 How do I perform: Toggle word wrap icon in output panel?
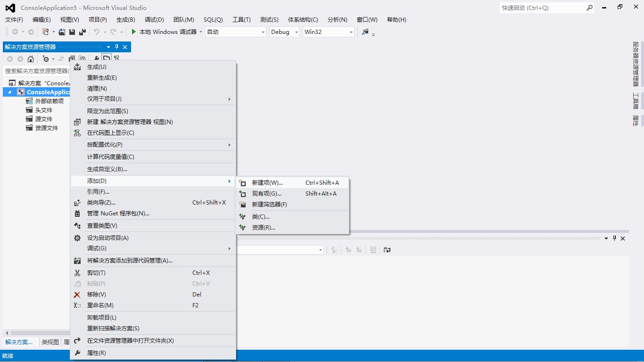point(387,250)
